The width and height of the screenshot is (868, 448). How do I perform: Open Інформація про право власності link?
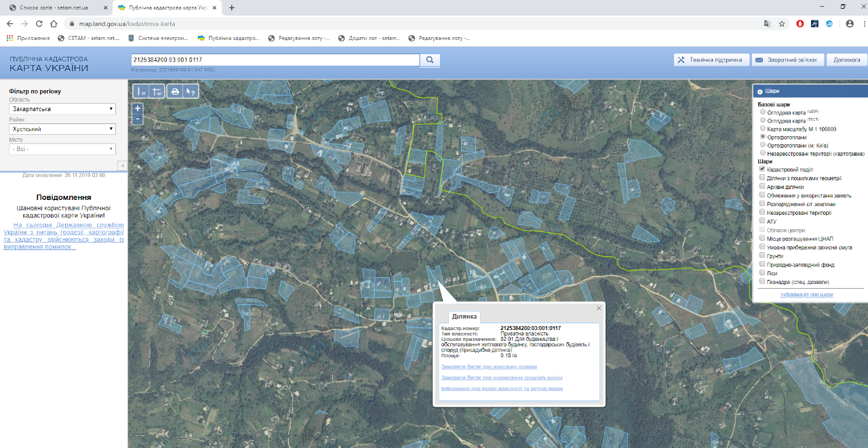tap(502, 388)
